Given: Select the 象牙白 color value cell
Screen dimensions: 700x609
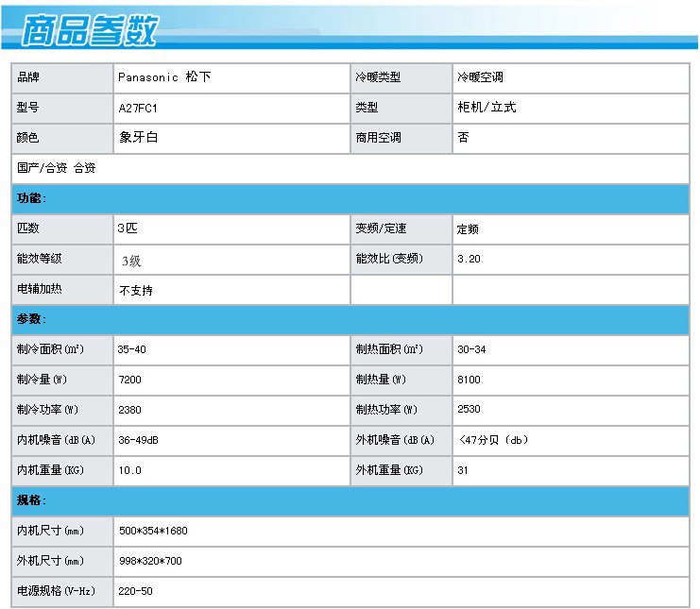Looking at the screenshot, I should click(x=231, y=138).
